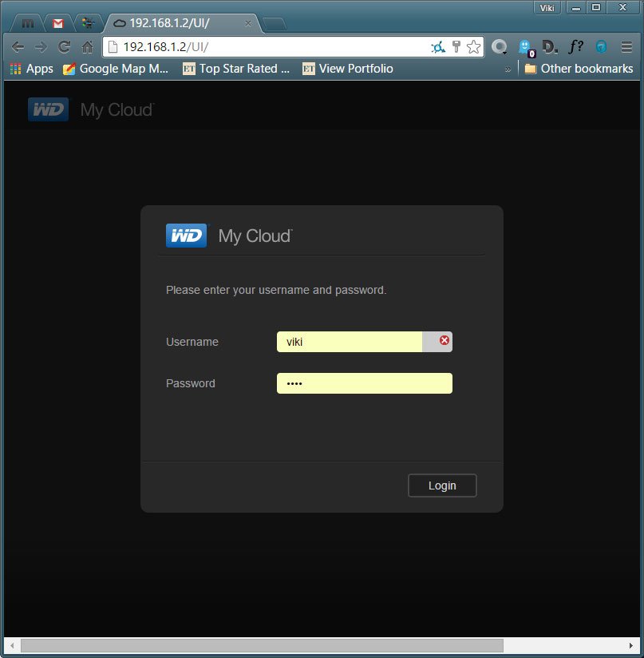Click the teal circle extension icon
The width and height of the screenshot is (644, 658).
coord(601,46)
